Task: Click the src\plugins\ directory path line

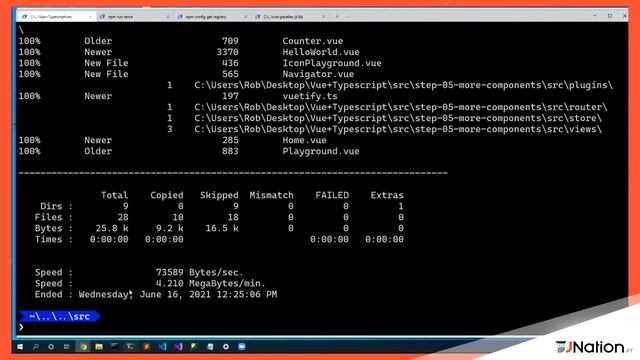Action: click(403, 85)
